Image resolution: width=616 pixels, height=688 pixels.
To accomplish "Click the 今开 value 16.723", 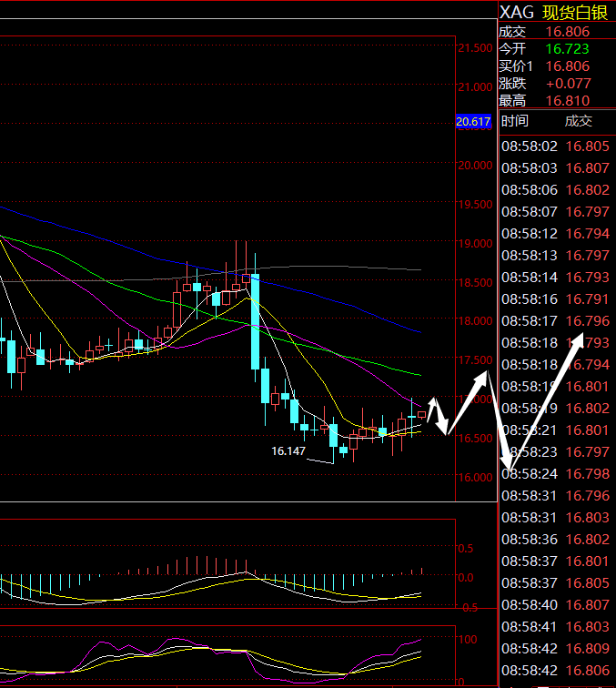I will 567,48.
